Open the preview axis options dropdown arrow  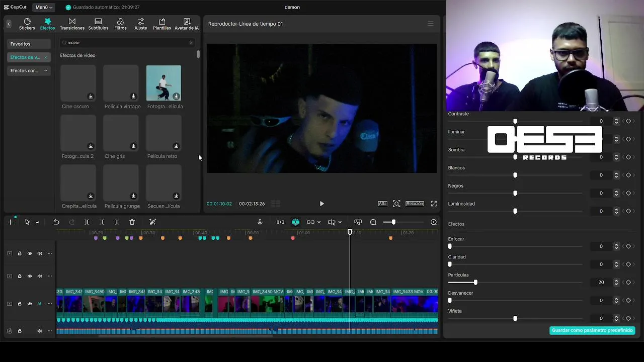(x=340, y=222)
